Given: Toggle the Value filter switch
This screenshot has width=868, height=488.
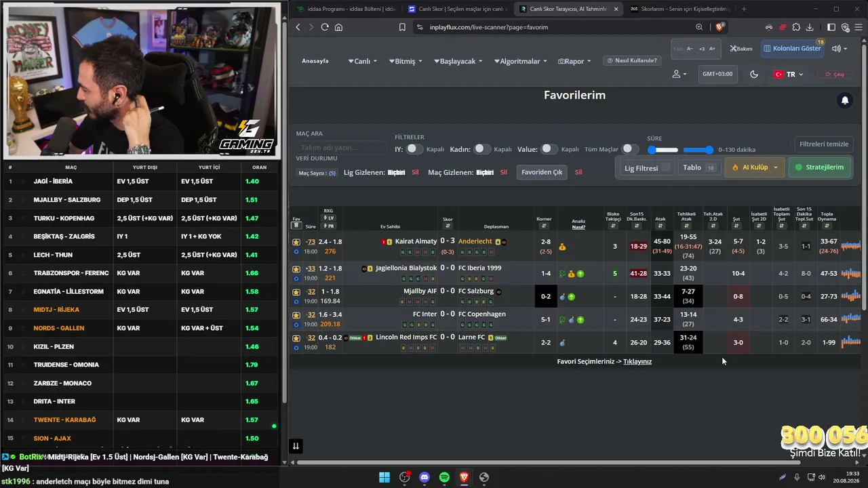Looking at the screenshot, I should pyautogui.click(x=549, y=149).
